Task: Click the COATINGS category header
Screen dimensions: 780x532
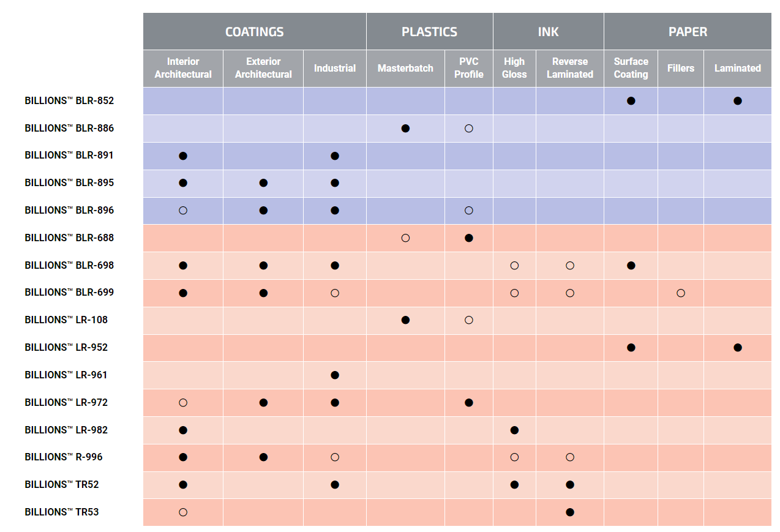Action: pyautogui.click(x=255, y=32)
